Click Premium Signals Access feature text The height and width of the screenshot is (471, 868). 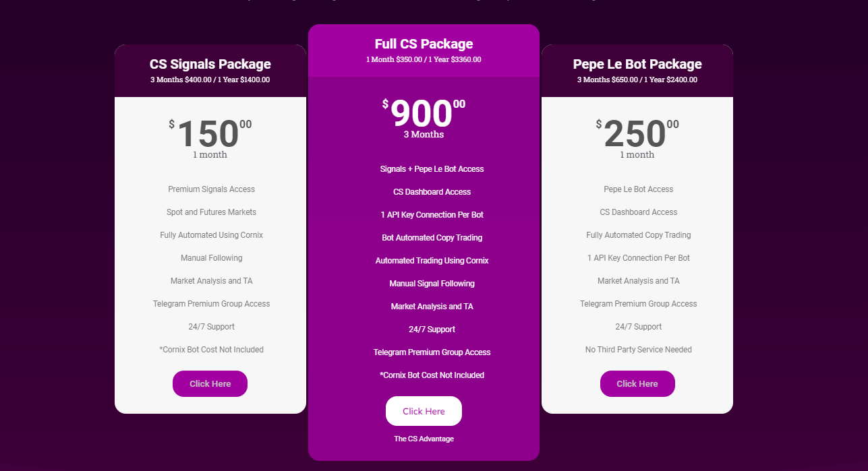click(x=211, y=189)
